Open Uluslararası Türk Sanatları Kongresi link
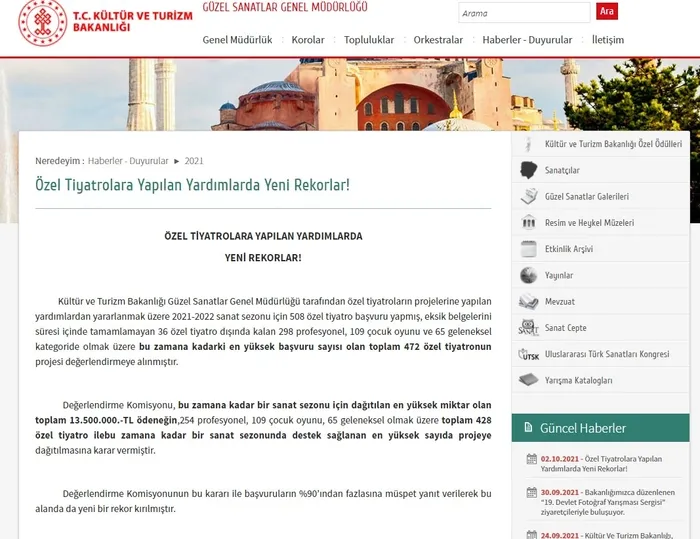The image size is (700, 539). tap(607, 354)
